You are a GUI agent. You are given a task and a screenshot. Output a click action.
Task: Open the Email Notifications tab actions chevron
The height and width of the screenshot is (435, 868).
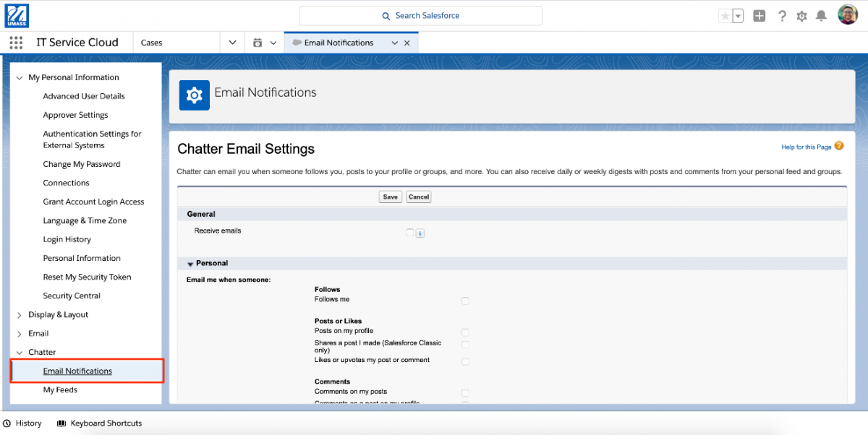(394, 43)
